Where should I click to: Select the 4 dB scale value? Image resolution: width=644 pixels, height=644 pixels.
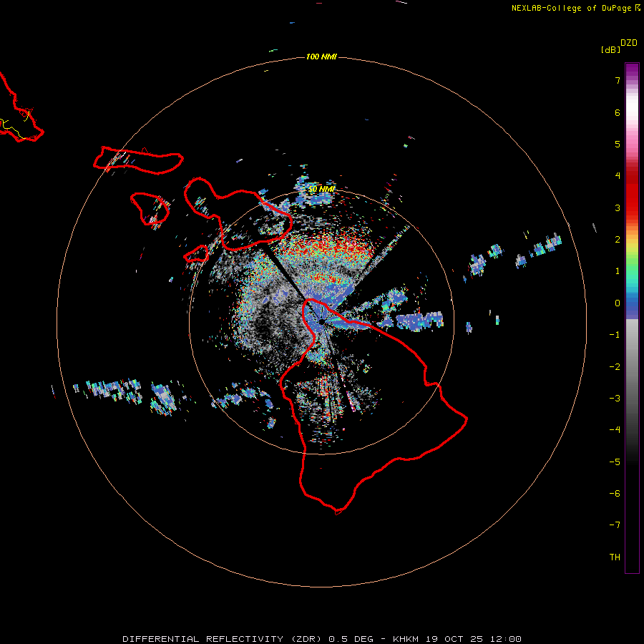click(618, 176)
